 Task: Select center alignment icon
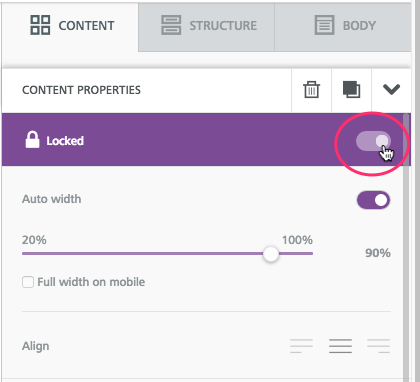click(340, 346)
